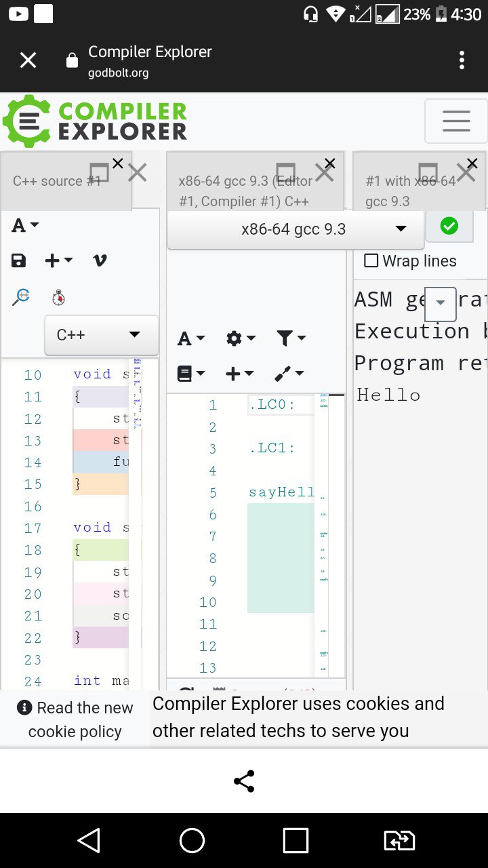Click the ASM generation output line
This screenshot has height=868, width=488.
click(420, 299)
